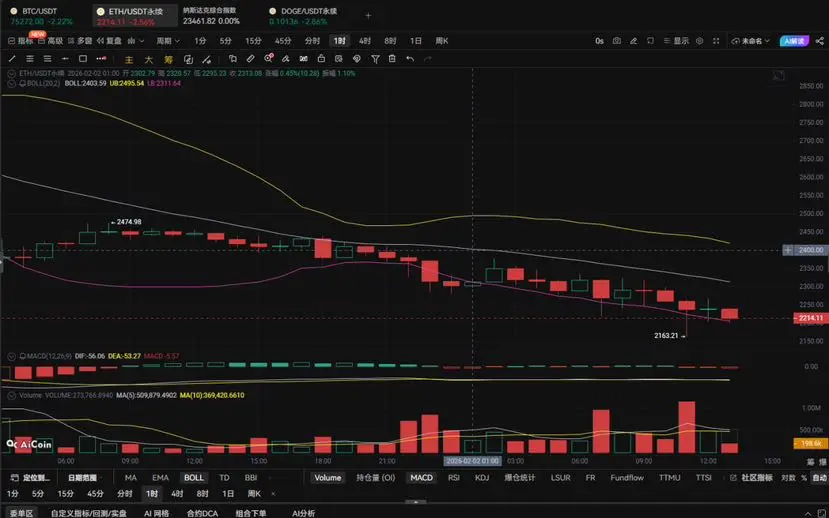The width and height of the screenshot is (829, 518).
Task: Toggle the Volume sub-indicator off
Action: point(328,478)
